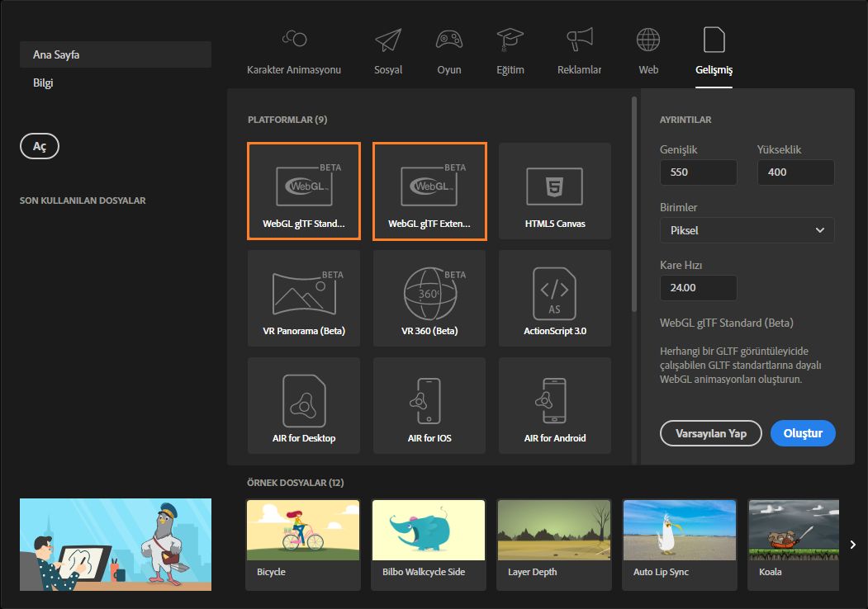Image resolution: width=868 pixels, height=609 pixels.
Task: Pick the VR Panorama (Beta) platform
Action: [304, 298]
